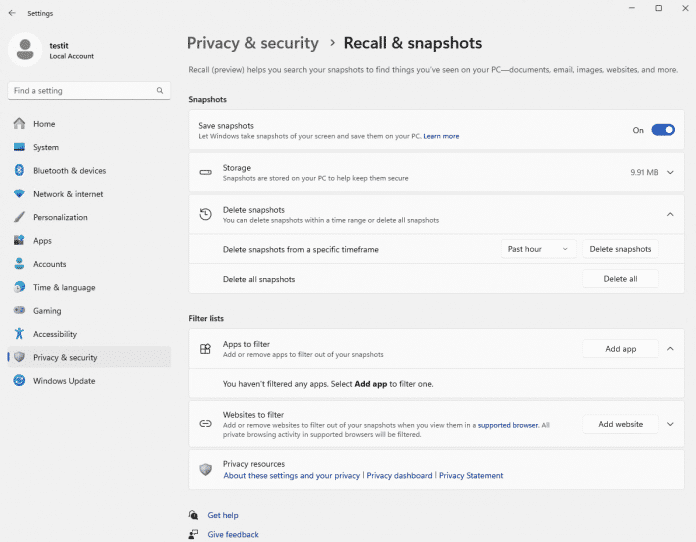Open the Apps settings page
The image size is (696, 542).
pos(42,241)
